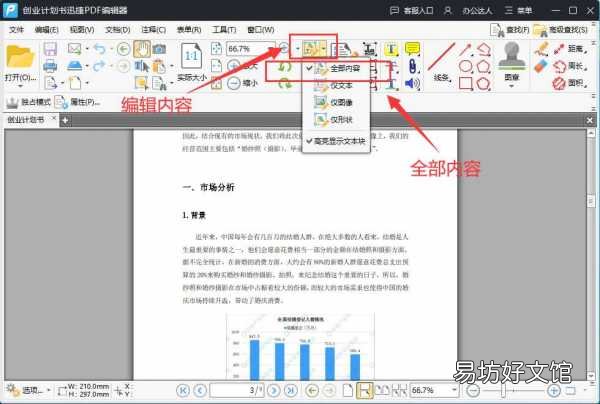Open the 视图(V) menu
This screenshot has height=404, width=600.
click(82, 29)
